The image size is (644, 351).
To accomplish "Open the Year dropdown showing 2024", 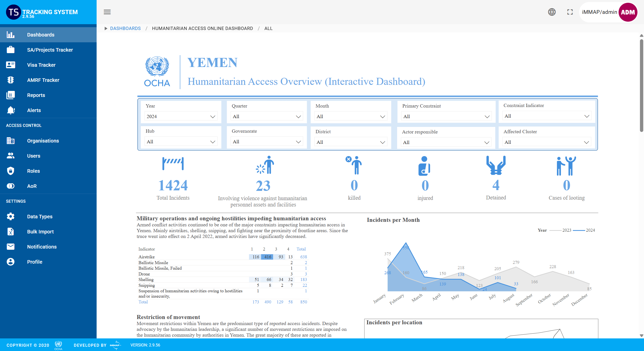I will [181, 116].
